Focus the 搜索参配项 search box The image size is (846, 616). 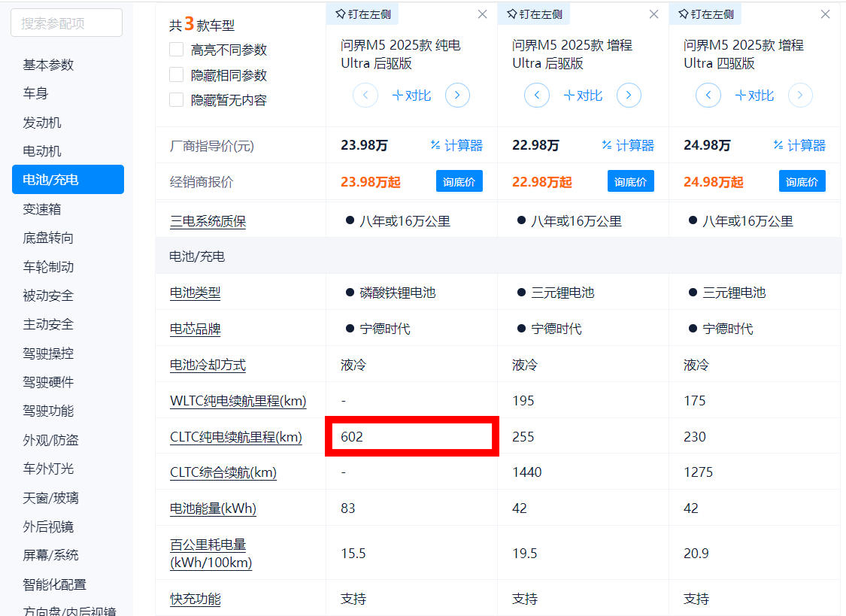click(x=66, y=23)
